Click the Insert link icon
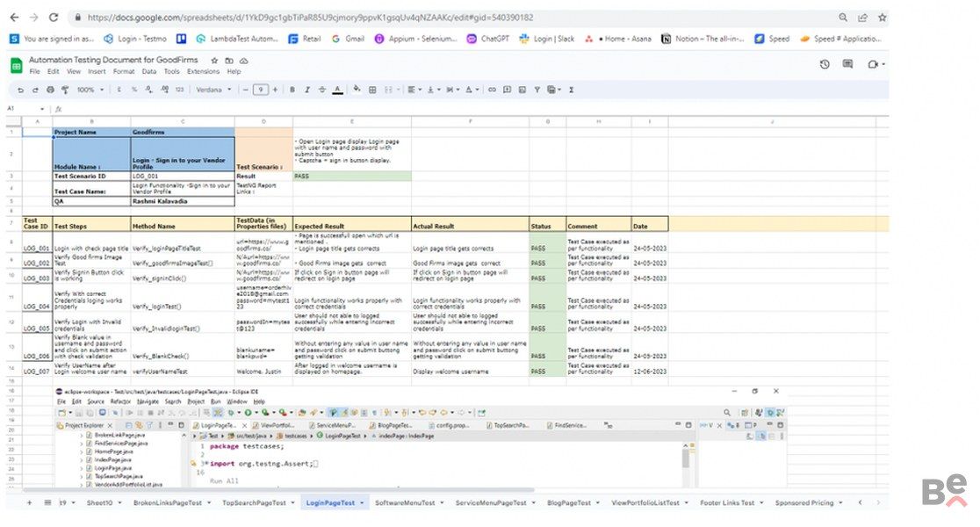 coord(492,90)
